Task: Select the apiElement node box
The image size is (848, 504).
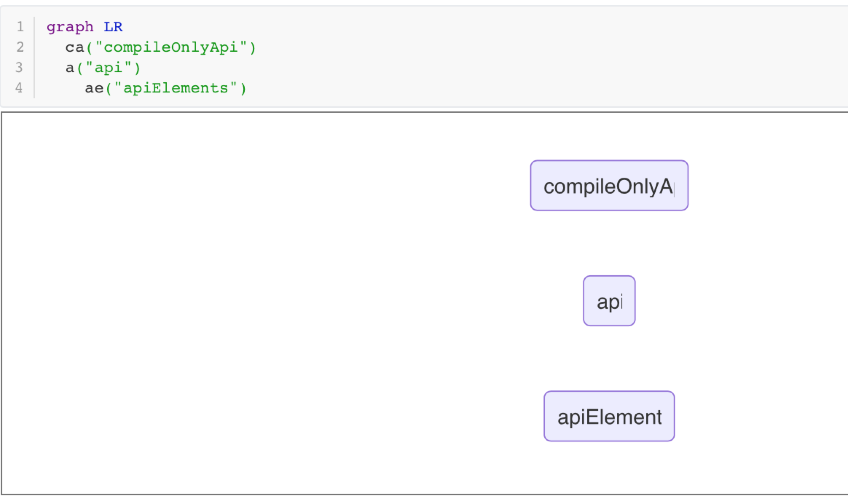Action: (x=609, y=416)
